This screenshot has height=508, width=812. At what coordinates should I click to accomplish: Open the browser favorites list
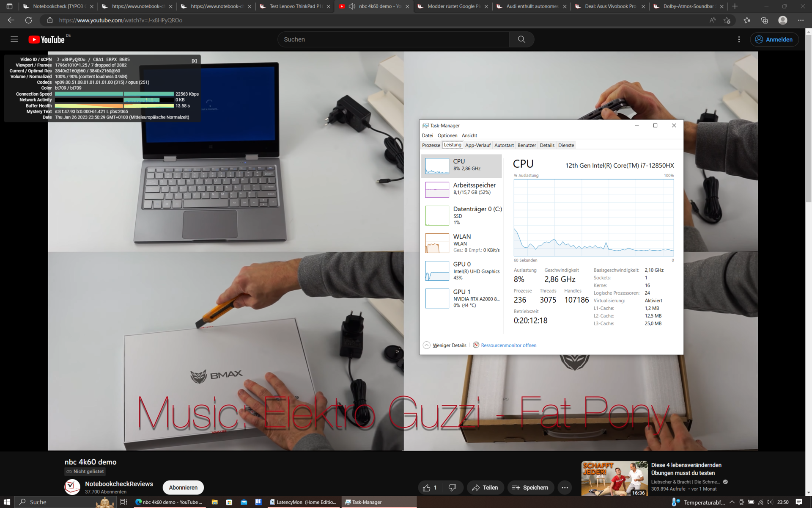[747, 20]
